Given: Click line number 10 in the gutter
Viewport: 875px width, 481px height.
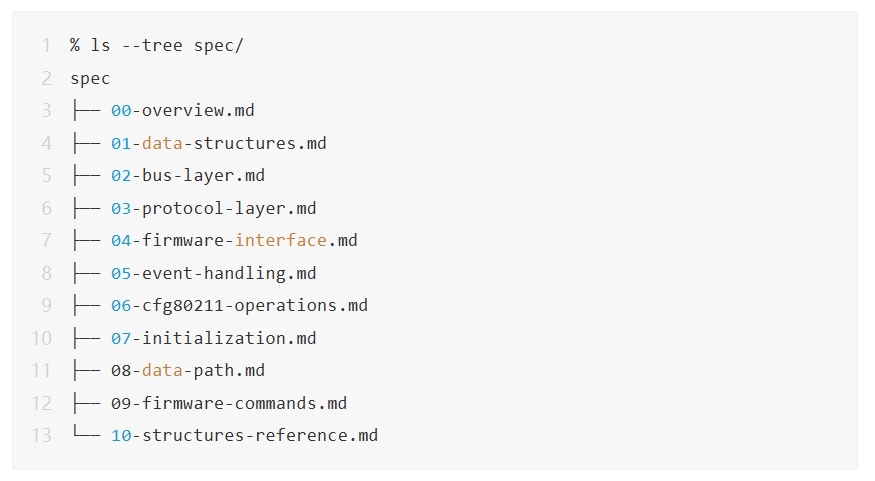Looking at the screenshot, I should click(x=41, y=338).
